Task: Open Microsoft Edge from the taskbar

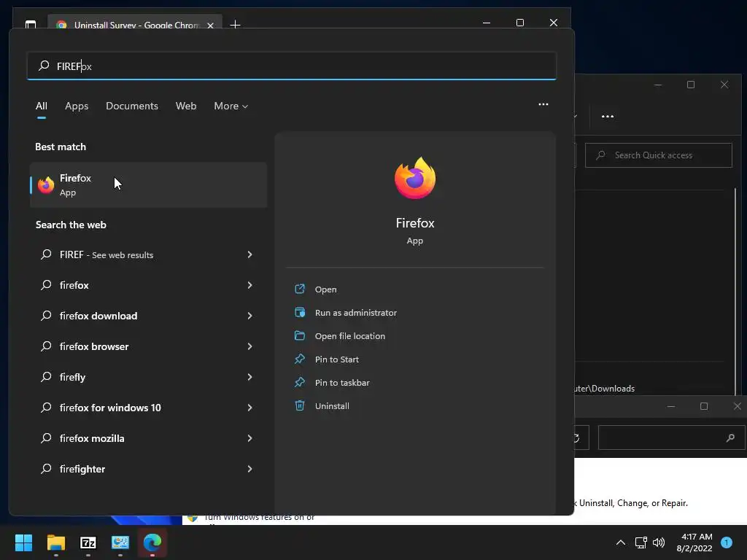Action: point(152,542)
